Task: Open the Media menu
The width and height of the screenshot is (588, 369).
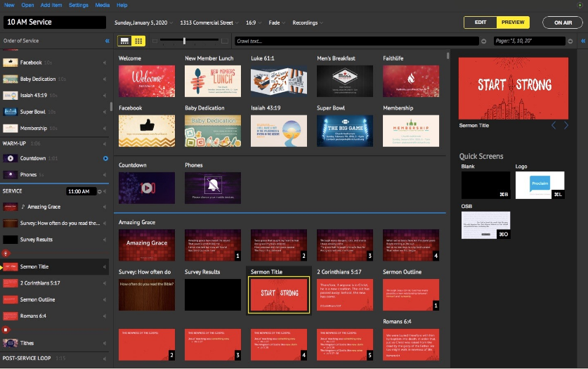Action: click(103, 5)
